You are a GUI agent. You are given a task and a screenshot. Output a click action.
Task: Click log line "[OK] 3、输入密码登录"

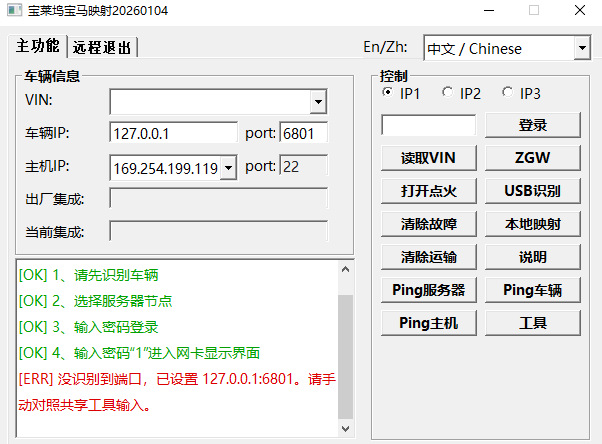click(x=89, y=327)
